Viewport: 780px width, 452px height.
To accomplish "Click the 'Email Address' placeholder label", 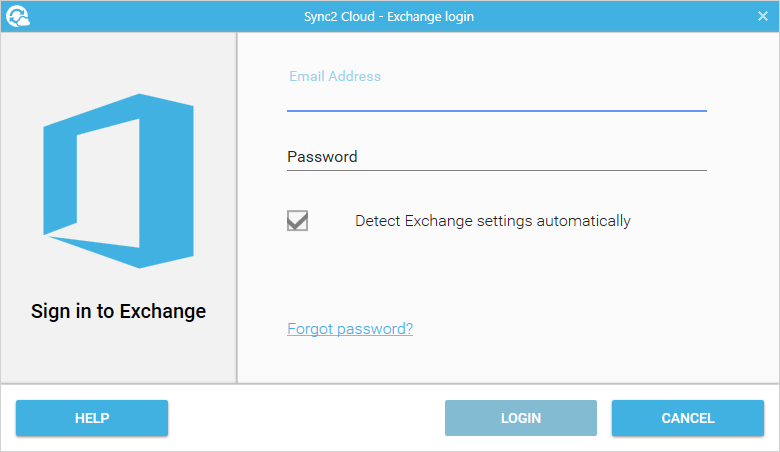I will tap(335, 76).
